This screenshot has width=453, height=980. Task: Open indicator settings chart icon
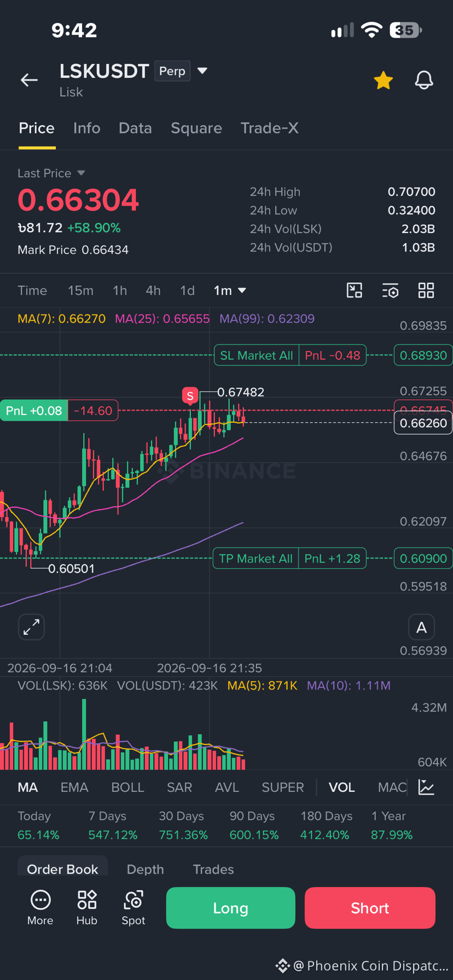[x=426, y=787]
